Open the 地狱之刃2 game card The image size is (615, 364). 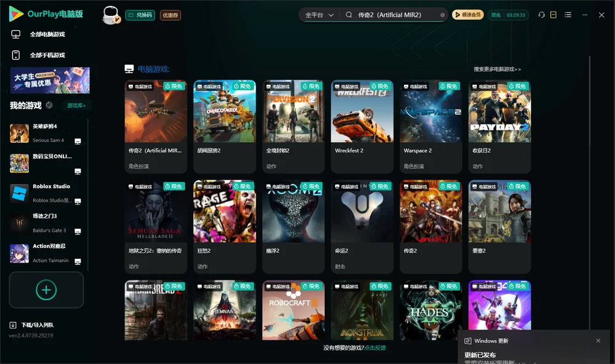[156, 227]
